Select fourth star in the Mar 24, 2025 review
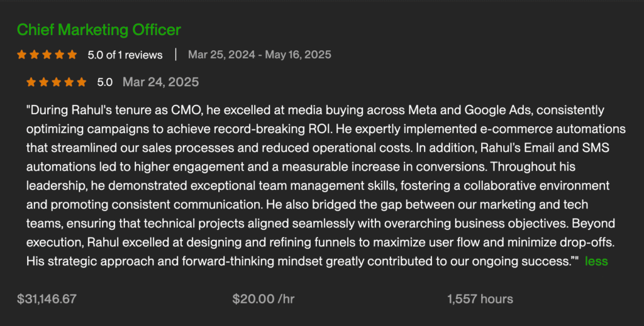 [x=69, y=82]
